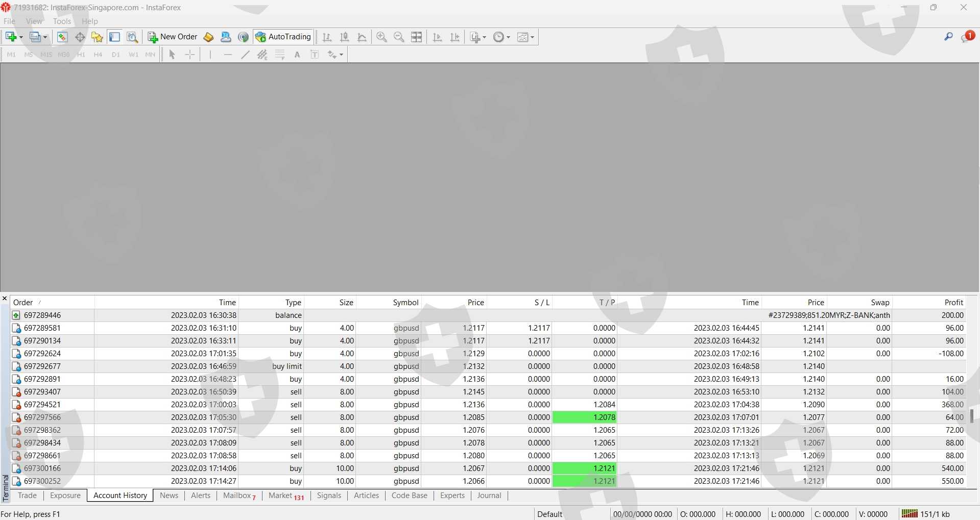This screenshot has height=520, width=980.
Task: Click the Account History vertical scrollbar
Action: click(x=971, y=416)
